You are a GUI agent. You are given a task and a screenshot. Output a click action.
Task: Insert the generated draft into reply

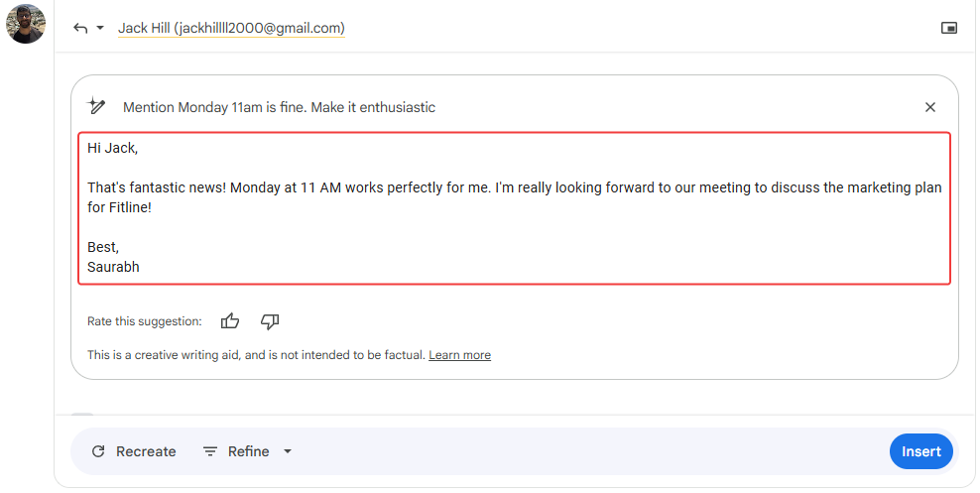pos(920,451)
